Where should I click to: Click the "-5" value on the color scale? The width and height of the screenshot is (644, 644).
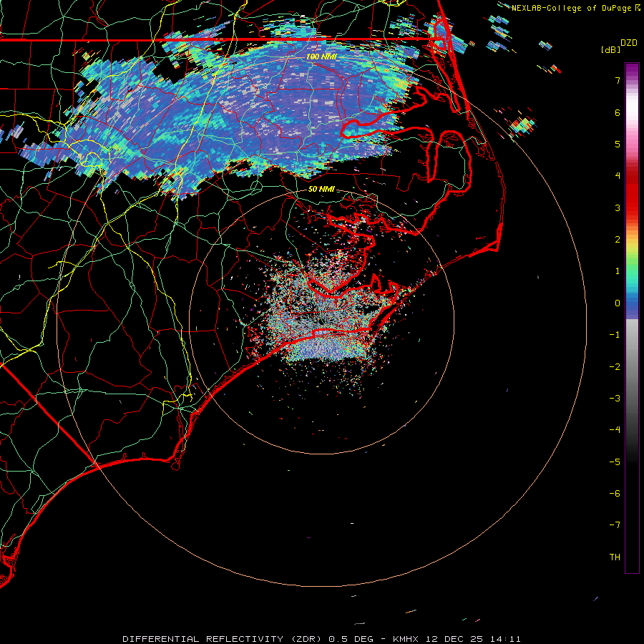615,462
